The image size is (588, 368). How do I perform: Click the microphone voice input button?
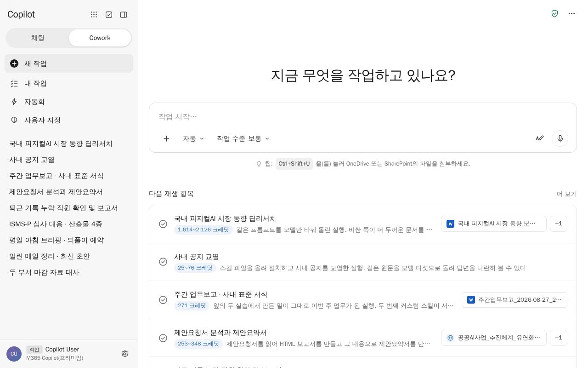point(560,138)
